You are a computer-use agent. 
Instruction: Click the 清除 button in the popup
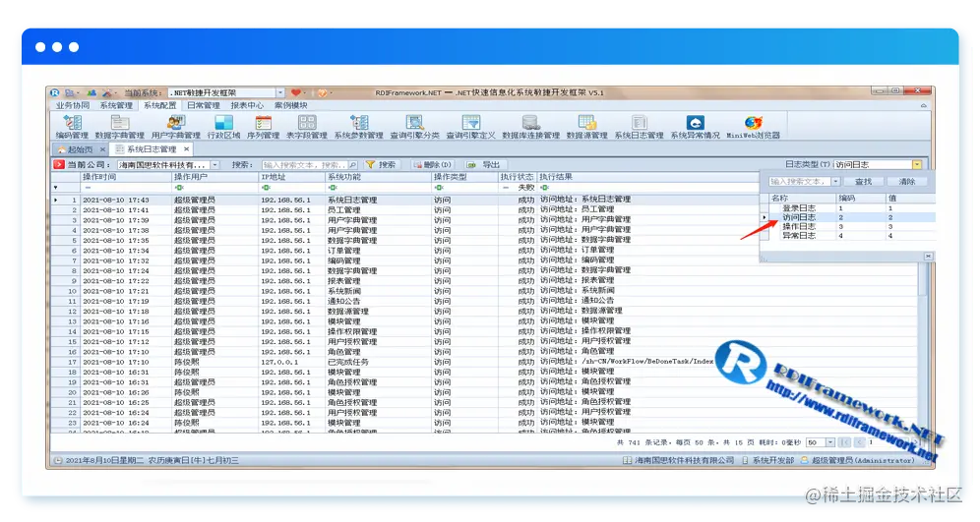point(907,182)
